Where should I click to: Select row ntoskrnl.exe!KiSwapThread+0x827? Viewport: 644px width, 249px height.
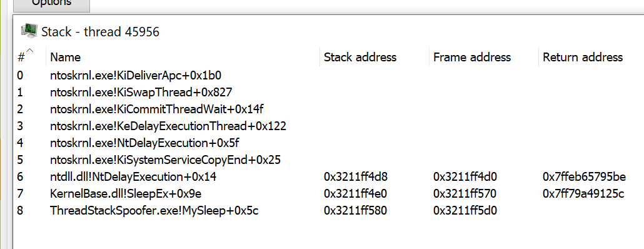329,92
